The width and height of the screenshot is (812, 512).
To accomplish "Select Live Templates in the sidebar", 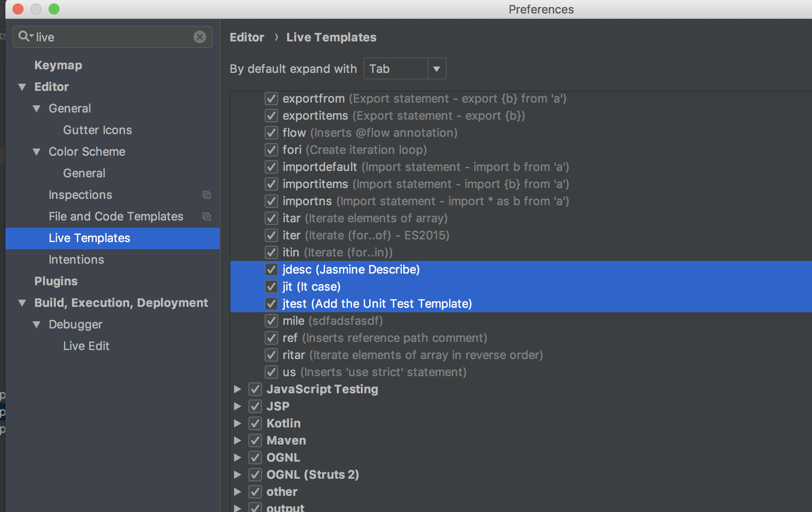I will pyautogui.click(x=113, y=238).
